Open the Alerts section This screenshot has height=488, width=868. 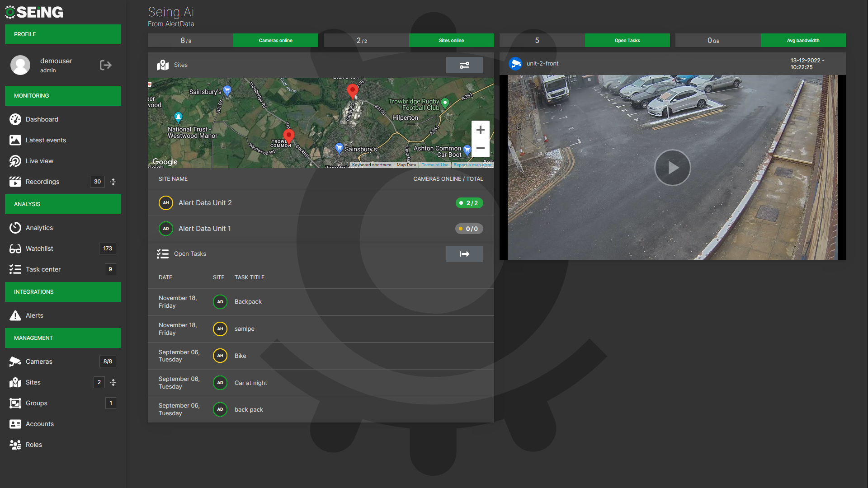pyautogui.click(x=35, y=315)
